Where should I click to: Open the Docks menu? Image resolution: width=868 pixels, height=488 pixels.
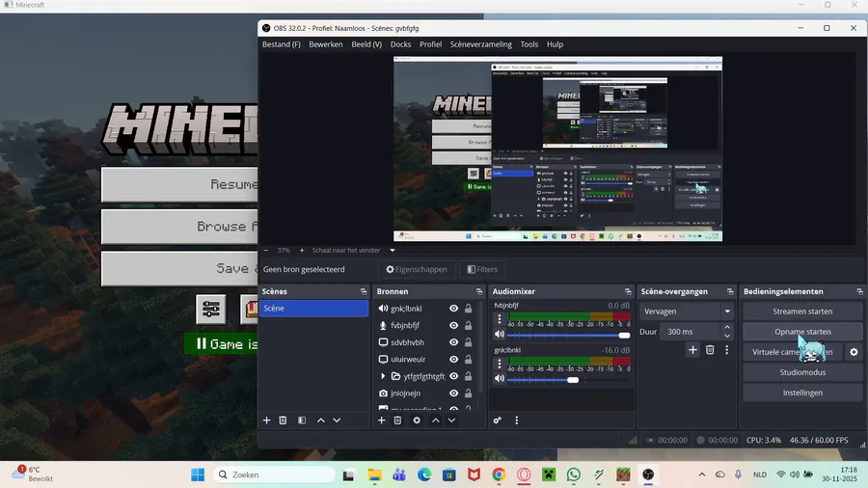(400, 44)
